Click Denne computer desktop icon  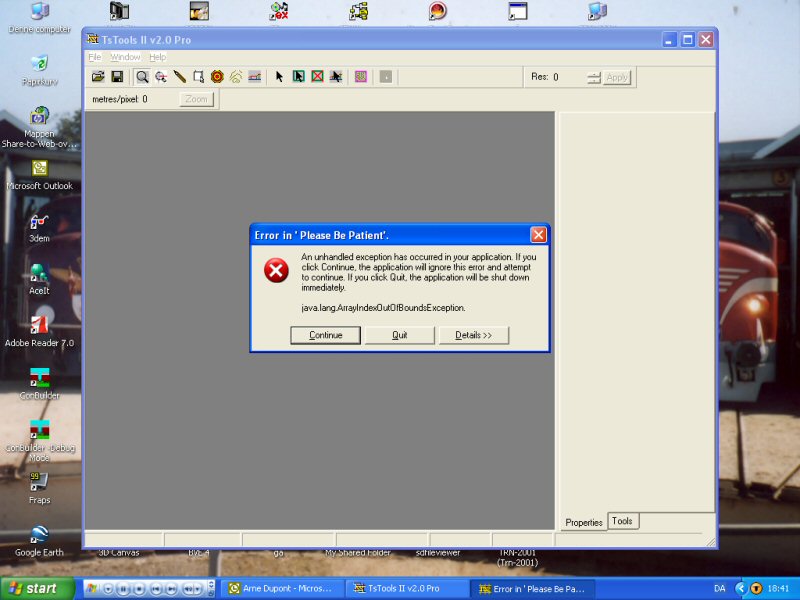coord(39,18)
